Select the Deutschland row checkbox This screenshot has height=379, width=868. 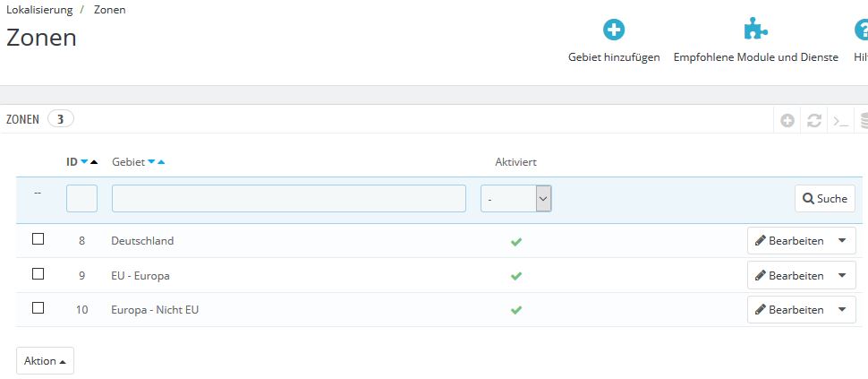point(38,239)
